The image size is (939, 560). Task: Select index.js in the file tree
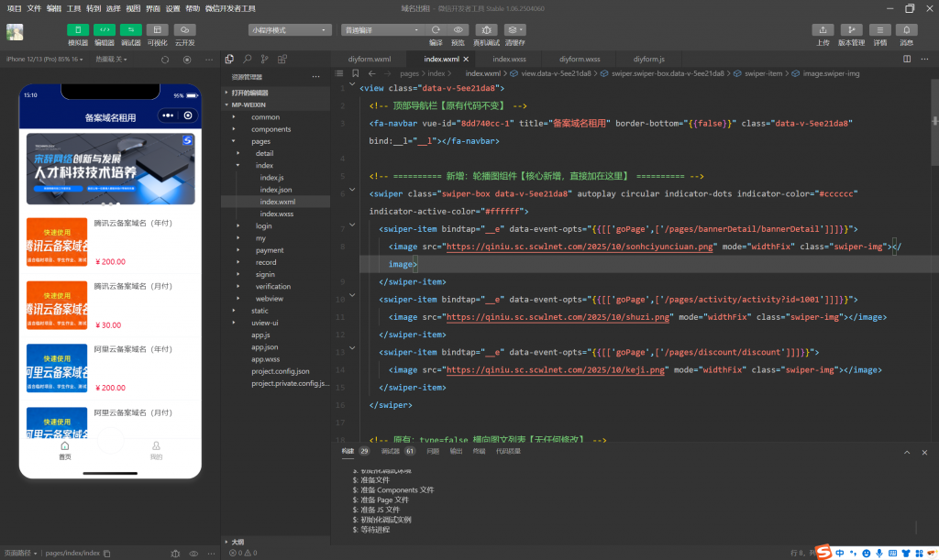pos(272,177)
